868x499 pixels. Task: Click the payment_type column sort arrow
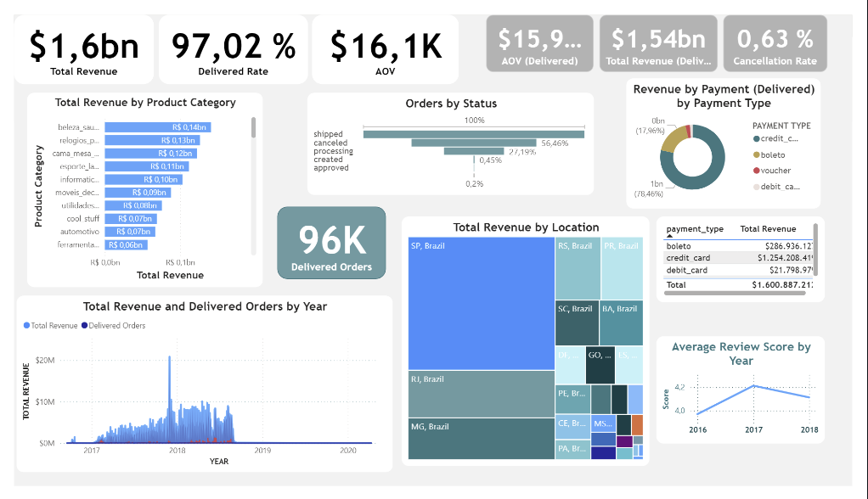click(670, 237)
